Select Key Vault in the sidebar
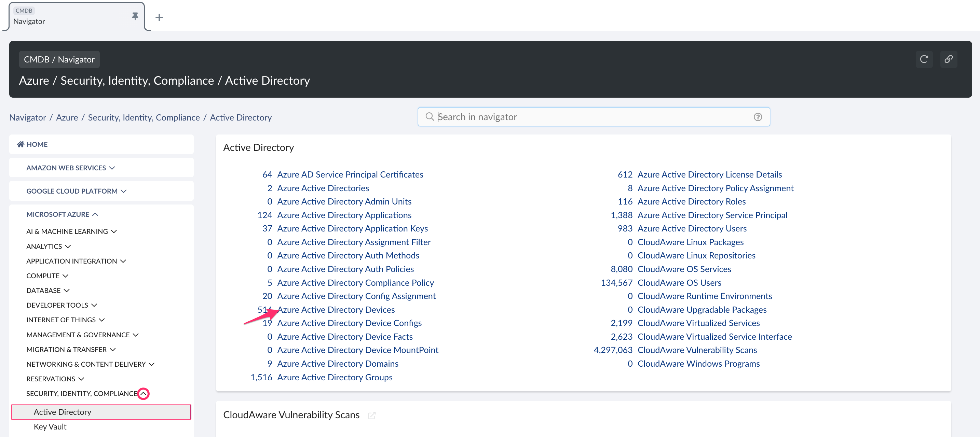Viewport: 980px width, 437px height. (x=50, y=426)
